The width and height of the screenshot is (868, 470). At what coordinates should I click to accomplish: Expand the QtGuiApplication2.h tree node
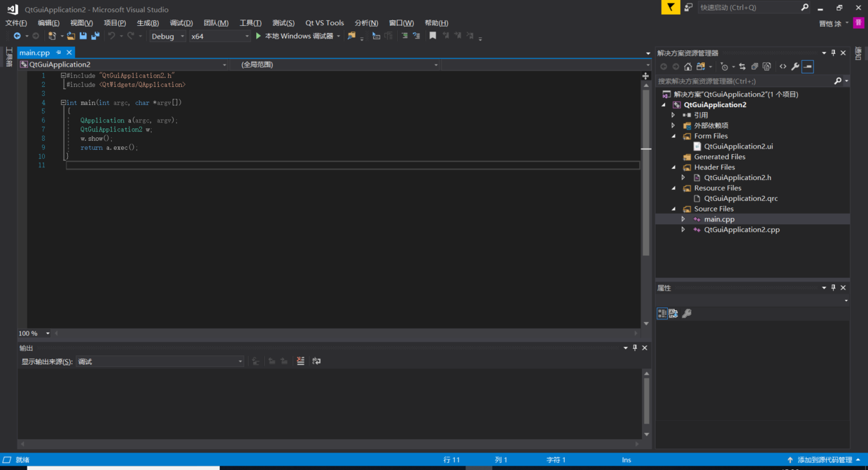coord(683,177)
